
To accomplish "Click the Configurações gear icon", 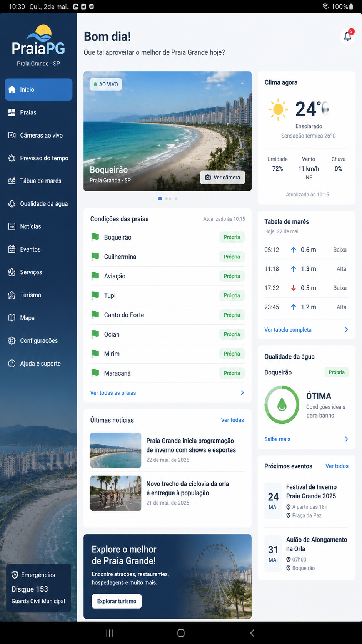I will click(x=12, y=340).
